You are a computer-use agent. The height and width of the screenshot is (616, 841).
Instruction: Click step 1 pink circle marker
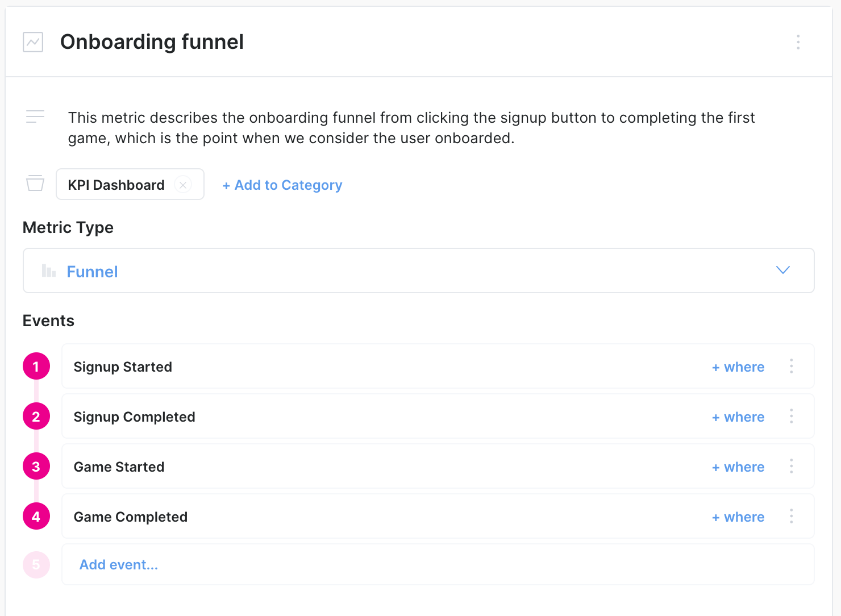click(x=36, y=367)
